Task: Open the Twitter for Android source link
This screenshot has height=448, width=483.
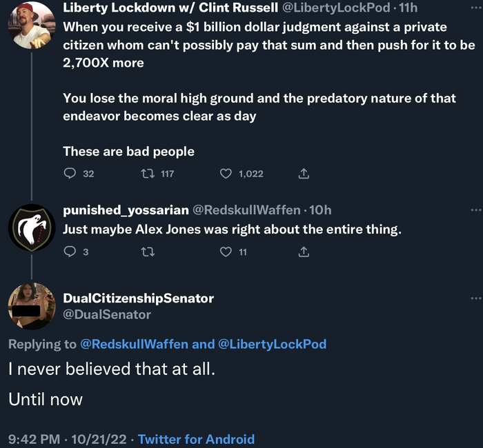Action: click(x=197, y=439)
